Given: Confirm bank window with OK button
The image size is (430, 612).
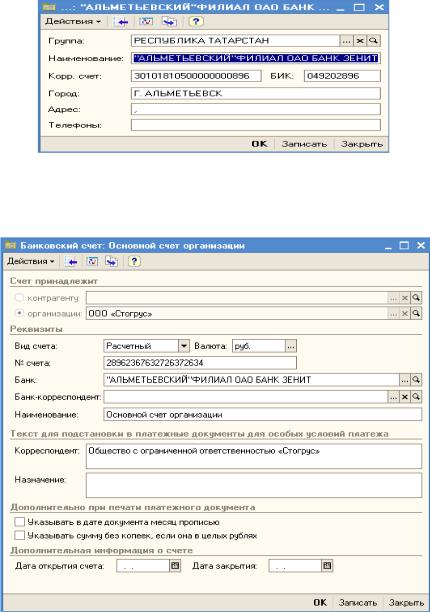Looking at the screenshot, I should pos(259,144).
